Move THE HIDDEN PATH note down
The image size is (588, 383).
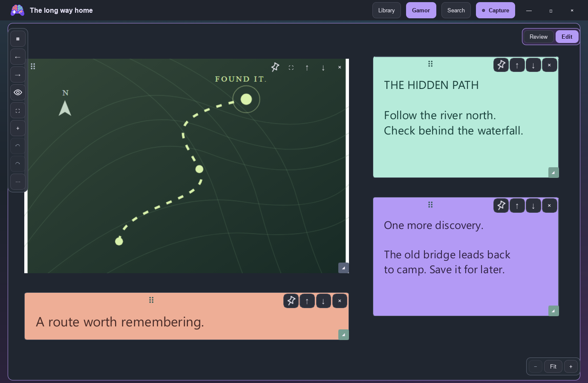[533, 65]
